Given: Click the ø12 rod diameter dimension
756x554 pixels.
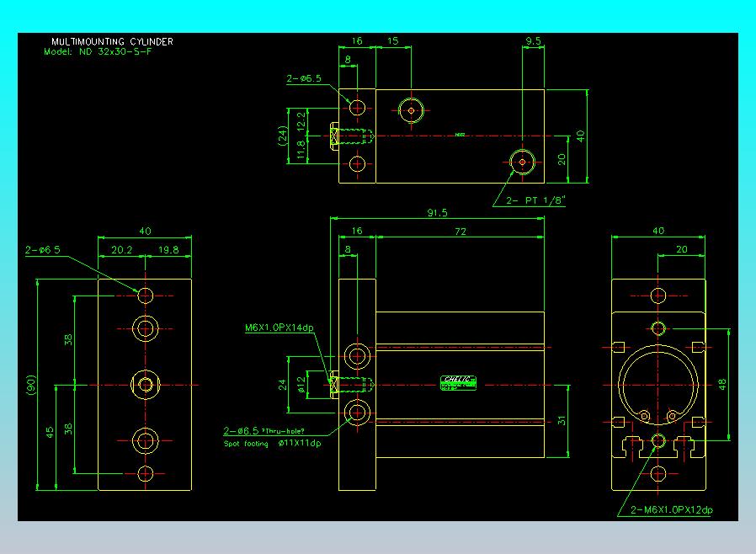Looking at the screenshot, I should point(301,385).
